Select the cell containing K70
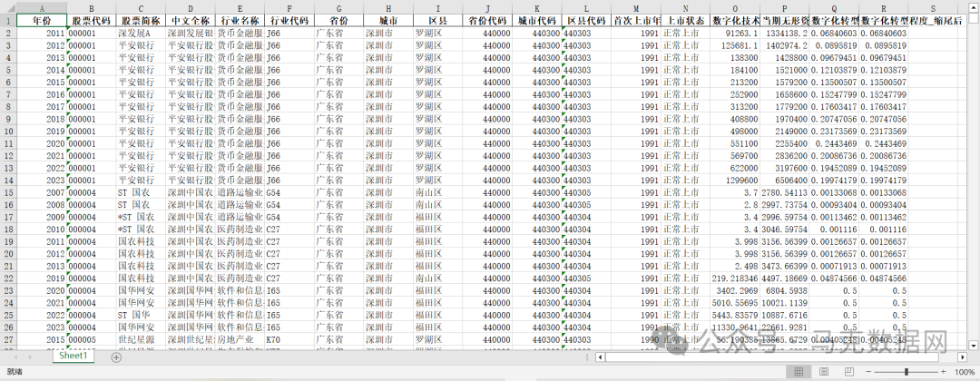Screen dimensions: 980x381 tap(289, 340)
